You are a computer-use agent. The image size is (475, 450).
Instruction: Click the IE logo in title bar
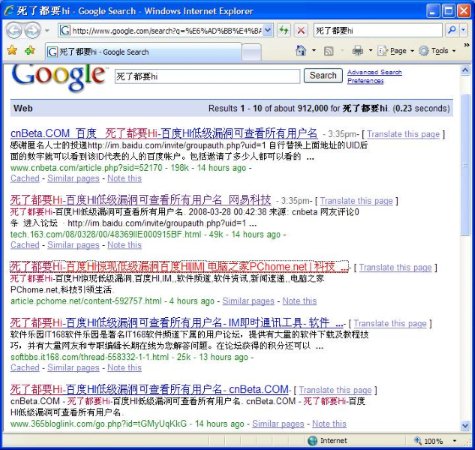pyautogui.click(x=9, y=11)
